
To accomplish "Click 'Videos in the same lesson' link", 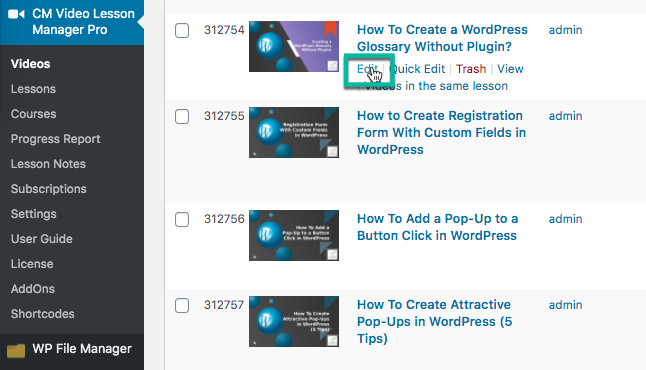I will 436,86.
